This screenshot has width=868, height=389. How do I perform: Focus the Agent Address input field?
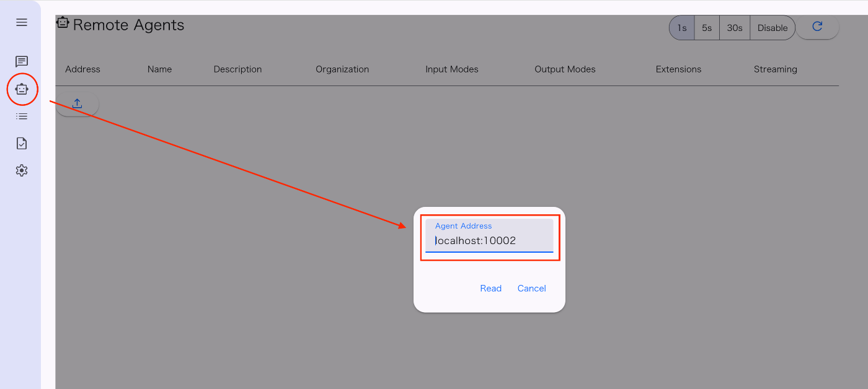[x=489, y=235]
